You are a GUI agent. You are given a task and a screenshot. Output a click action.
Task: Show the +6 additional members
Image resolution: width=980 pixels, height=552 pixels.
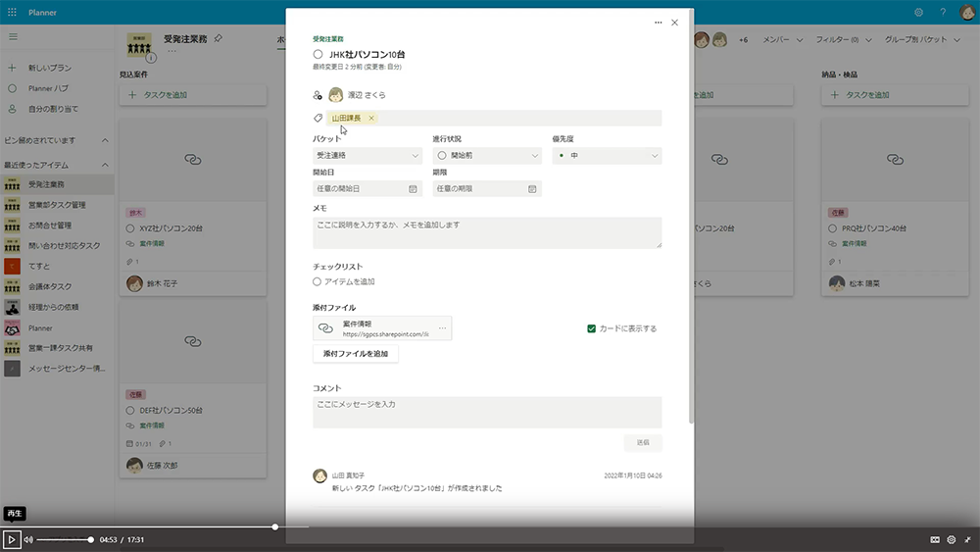point(743,40)
